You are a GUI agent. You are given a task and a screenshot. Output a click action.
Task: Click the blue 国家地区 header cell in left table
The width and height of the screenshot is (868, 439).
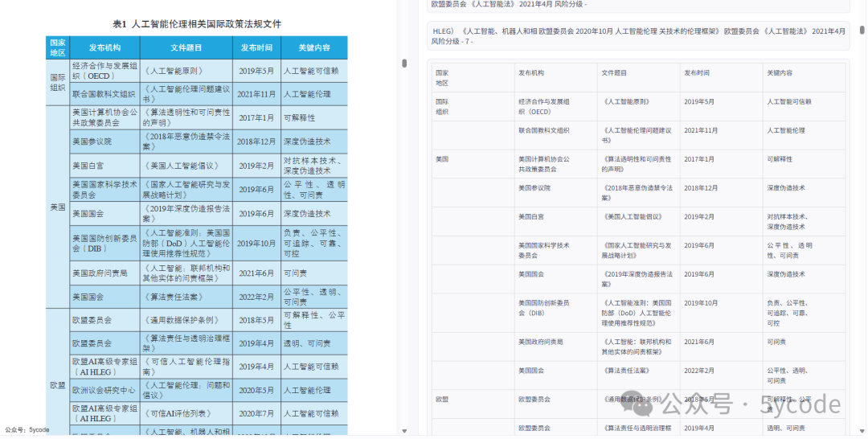coord(58,47)
